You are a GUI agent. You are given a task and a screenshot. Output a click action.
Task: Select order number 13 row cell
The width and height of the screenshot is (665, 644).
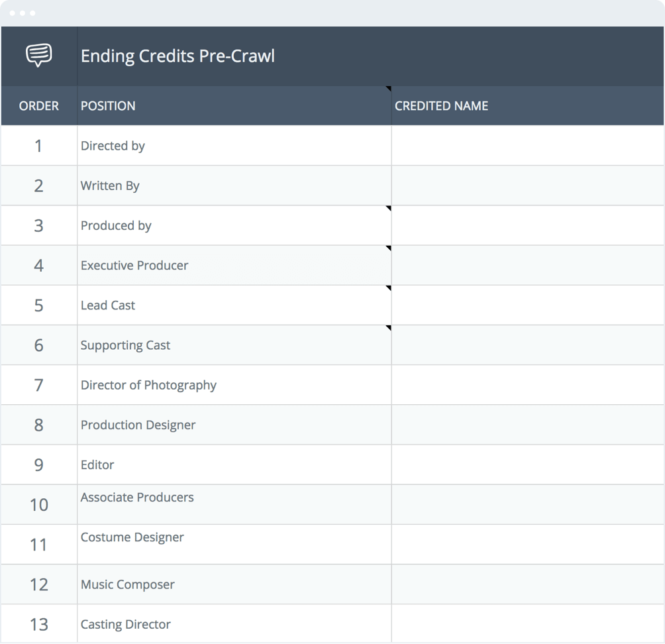pos(38,624)
